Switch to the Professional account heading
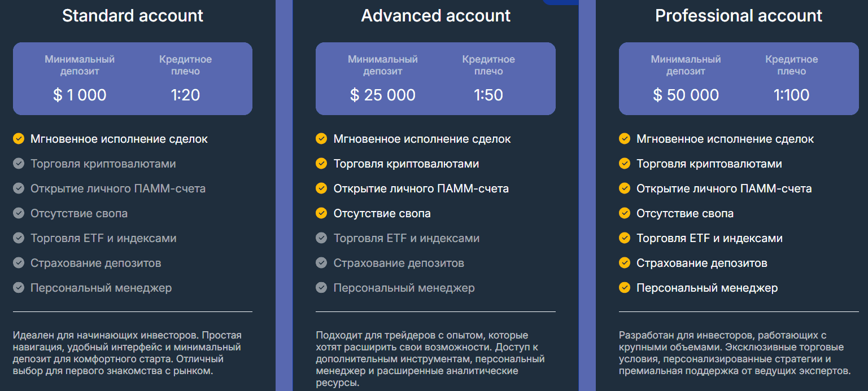The image size is (868, 391). (738, 15)
